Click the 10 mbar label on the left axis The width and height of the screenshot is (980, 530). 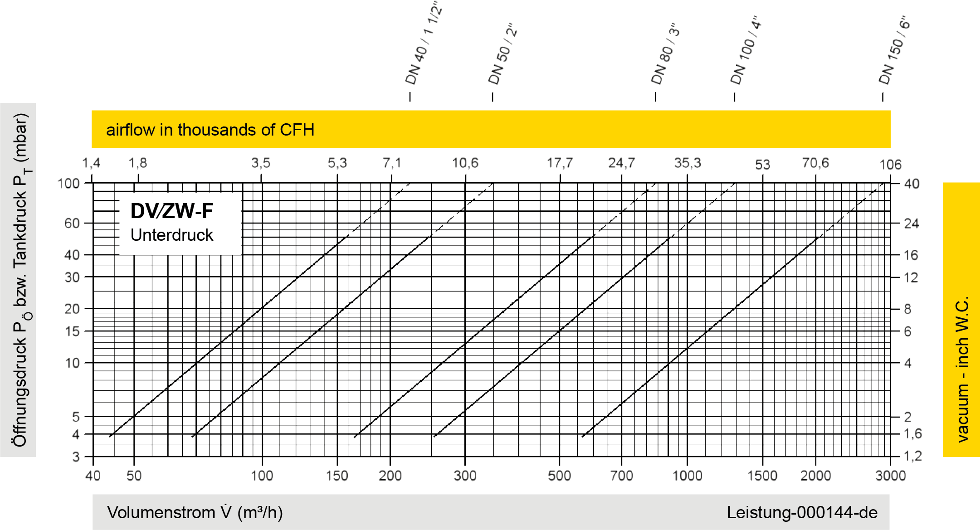[x=73, y=363]
